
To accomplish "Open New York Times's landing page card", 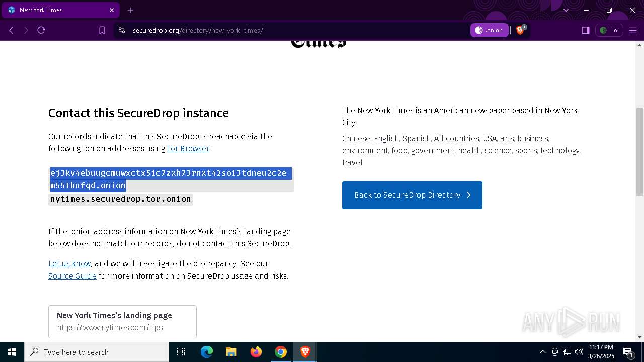I will 122,322.
